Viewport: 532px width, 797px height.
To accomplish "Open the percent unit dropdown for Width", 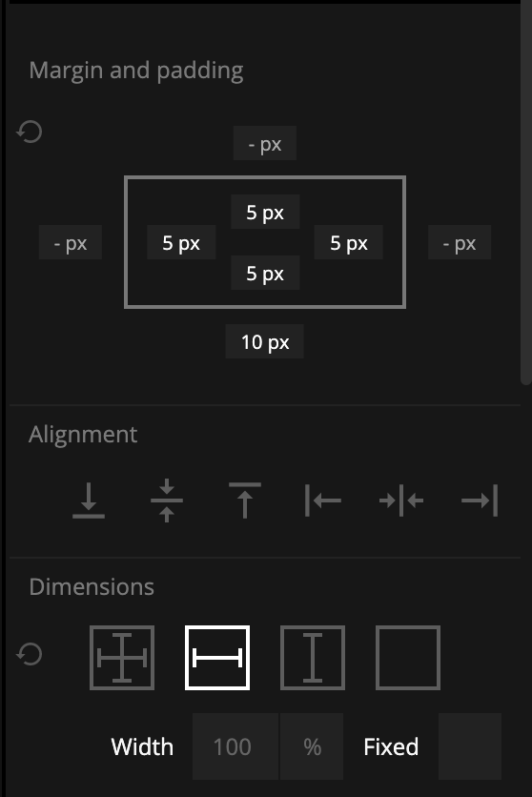I will pos(312,746).
